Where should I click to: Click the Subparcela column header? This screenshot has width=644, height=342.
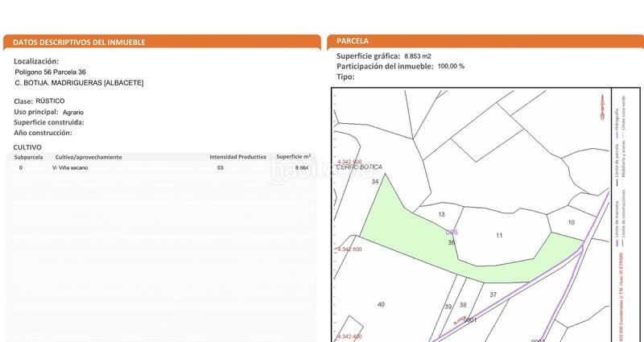pyautogui.click(x=28, y=156)
